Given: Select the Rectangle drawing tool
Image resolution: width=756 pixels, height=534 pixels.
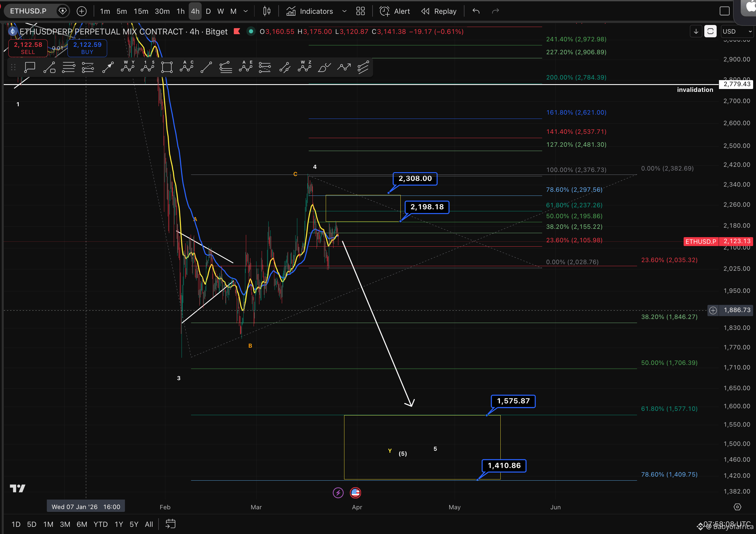Looking at the screenshot, I should [167, 67].
